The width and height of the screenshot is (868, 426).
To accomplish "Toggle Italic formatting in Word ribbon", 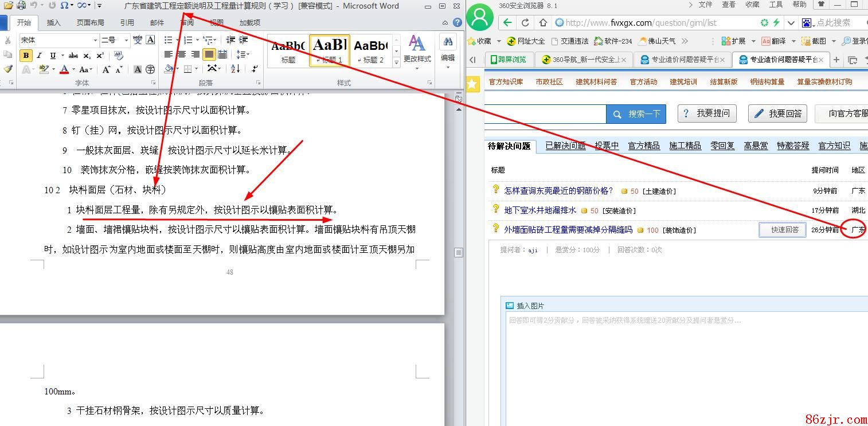I will pyautogui.click(x=40, y=56).
